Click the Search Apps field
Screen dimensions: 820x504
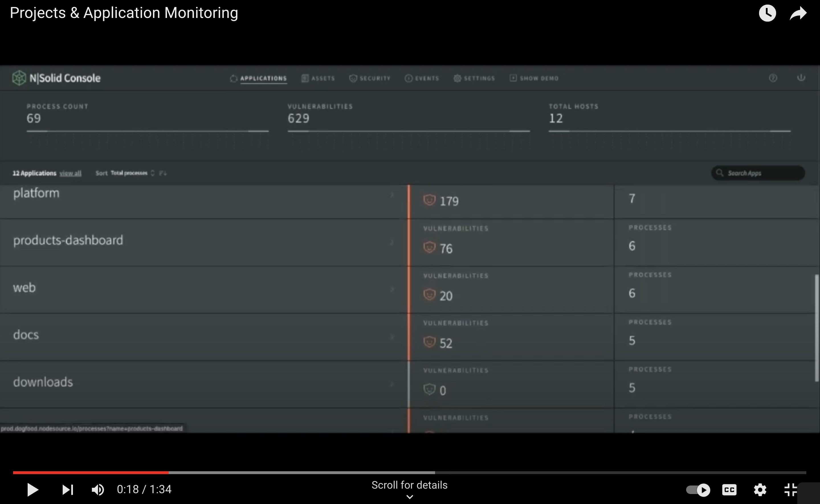[762, 173]
